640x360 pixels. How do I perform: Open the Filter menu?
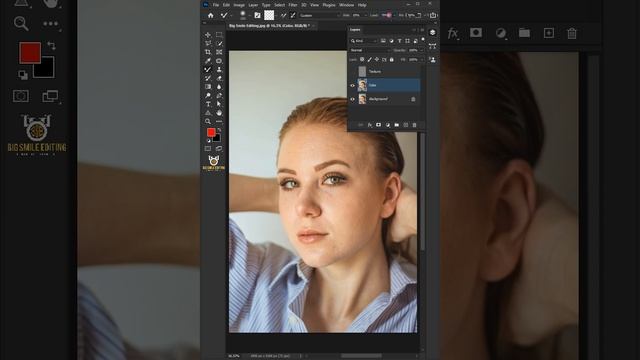pos(293,5)
